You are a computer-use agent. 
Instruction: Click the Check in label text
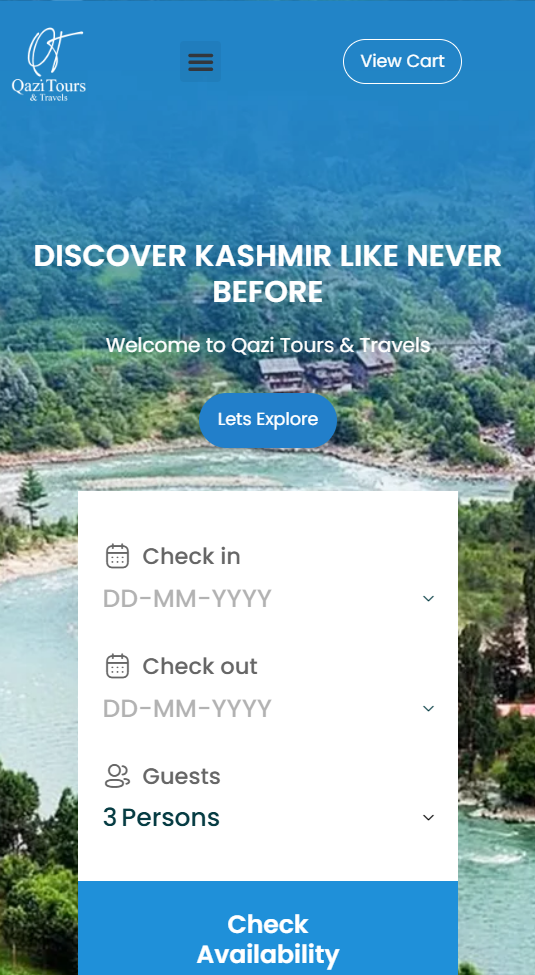tap(192, 556)
